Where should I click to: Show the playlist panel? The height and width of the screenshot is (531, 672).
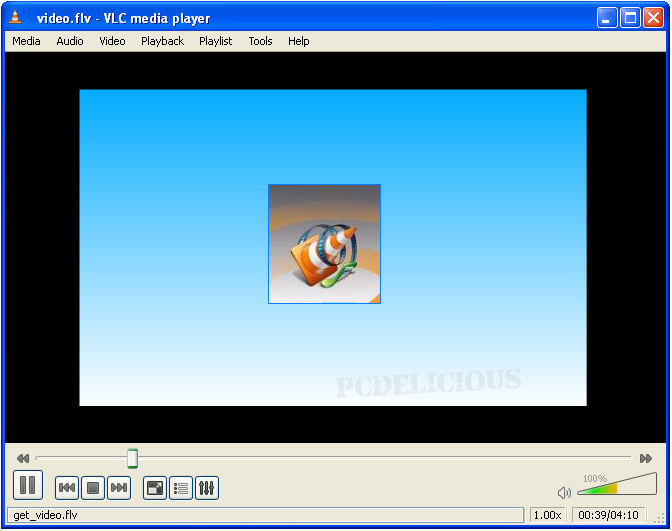(x=181, y=488)
